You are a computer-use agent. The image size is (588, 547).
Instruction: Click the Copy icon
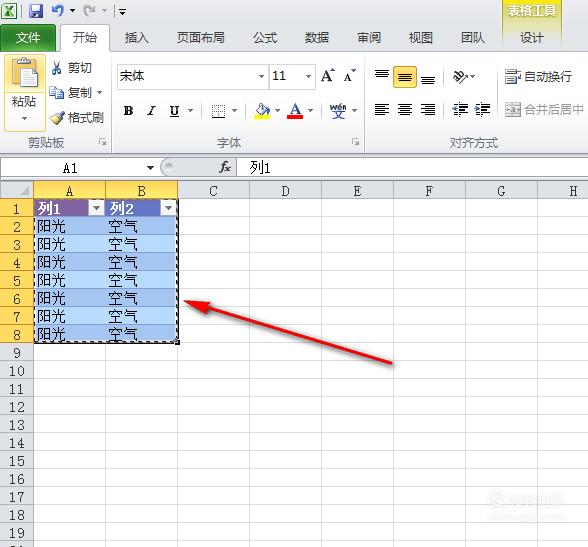click(57, 92)
